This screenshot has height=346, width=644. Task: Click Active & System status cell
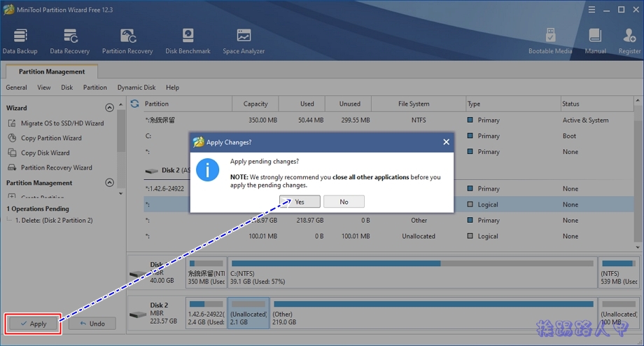coord(585,120)
